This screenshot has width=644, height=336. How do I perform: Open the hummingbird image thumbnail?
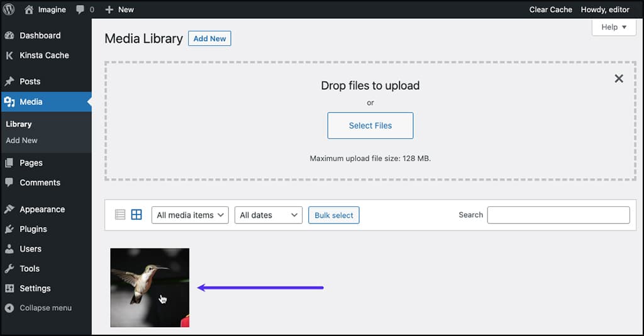pyautogui.click(x=150, y=288)
